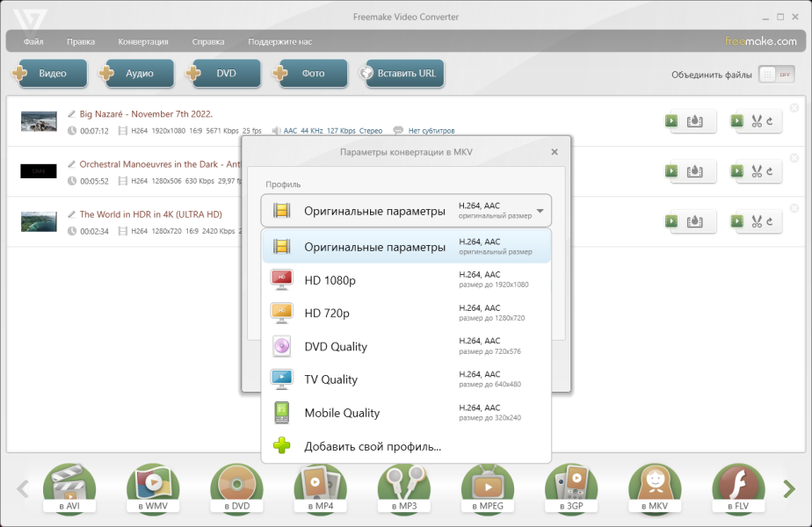
Task: Open the cut editor for Orchestral Manoeuvres
Action: click(x=756, y=171)
